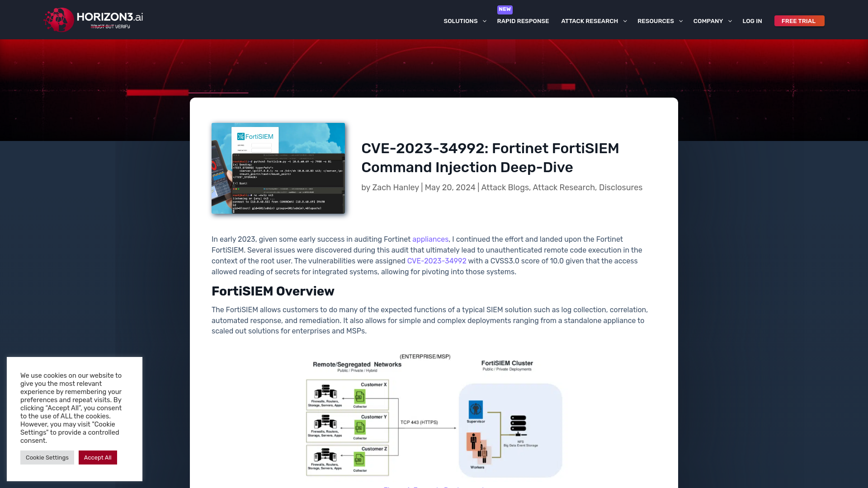The height and width of the screenshot is (488, 868).
Task: Click the appliances hyperlink
Action: (430, 239)
